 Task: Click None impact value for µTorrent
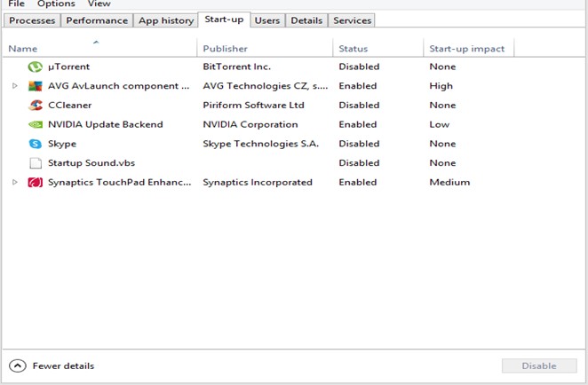442,67
